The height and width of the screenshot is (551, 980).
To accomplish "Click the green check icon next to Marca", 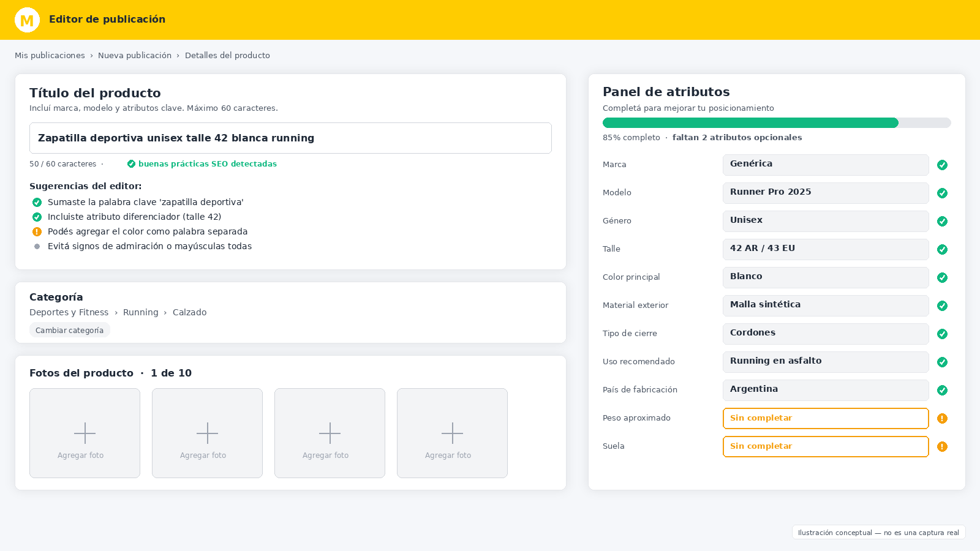I will [x=943, y=165].
